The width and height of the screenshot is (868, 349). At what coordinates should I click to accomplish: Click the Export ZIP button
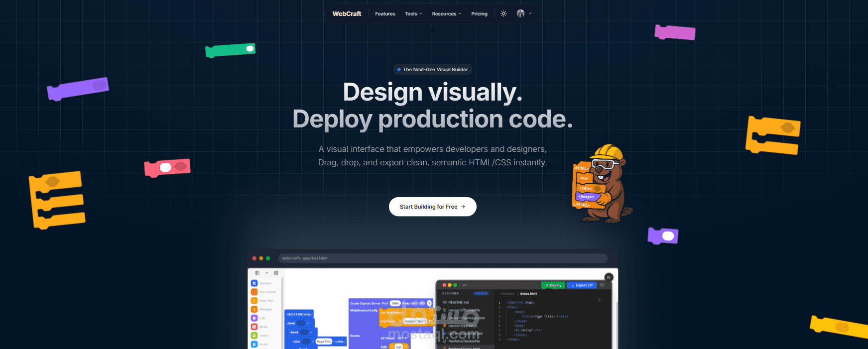[x=582, y=285]
